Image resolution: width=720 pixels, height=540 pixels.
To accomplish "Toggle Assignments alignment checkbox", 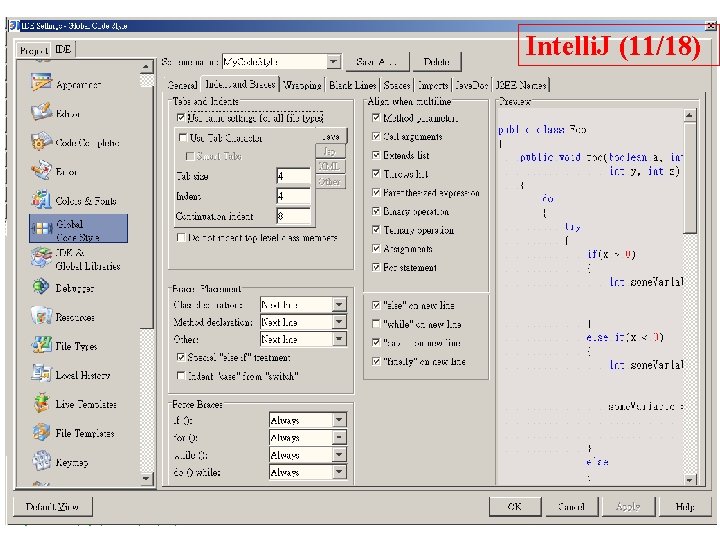I will point(376,248).
